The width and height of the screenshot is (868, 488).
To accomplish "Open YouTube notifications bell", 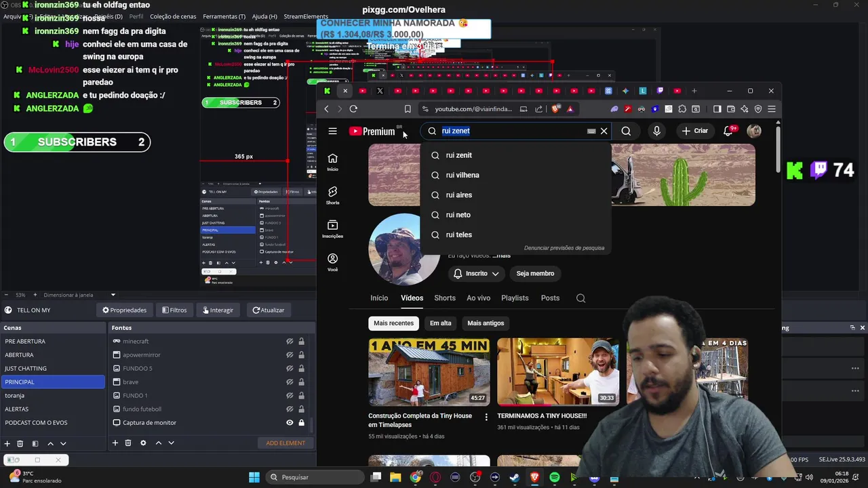I will [x=728, y=131].
